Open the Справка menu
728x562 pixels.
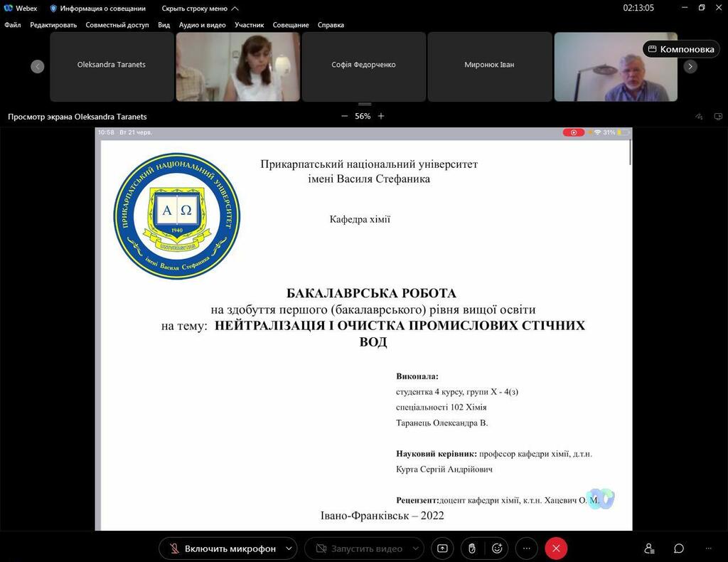[x=331, y=25]
